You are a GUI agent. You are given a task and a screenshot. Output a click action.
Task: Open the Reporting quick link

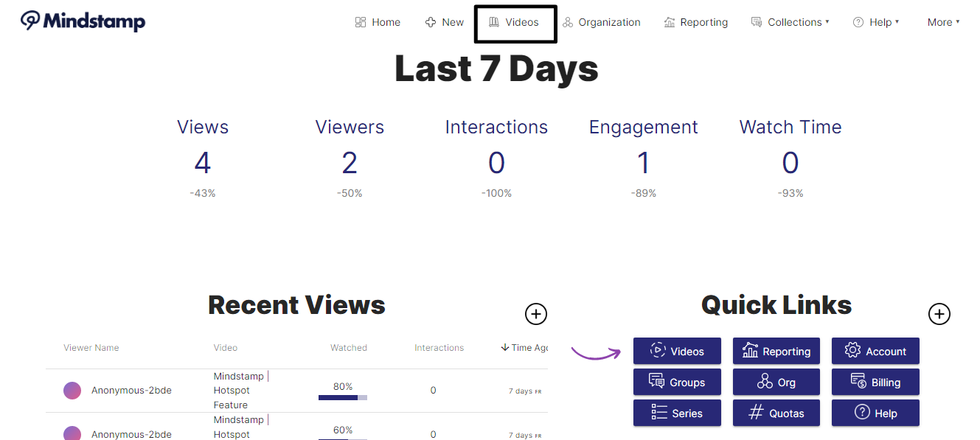[776, 352]
